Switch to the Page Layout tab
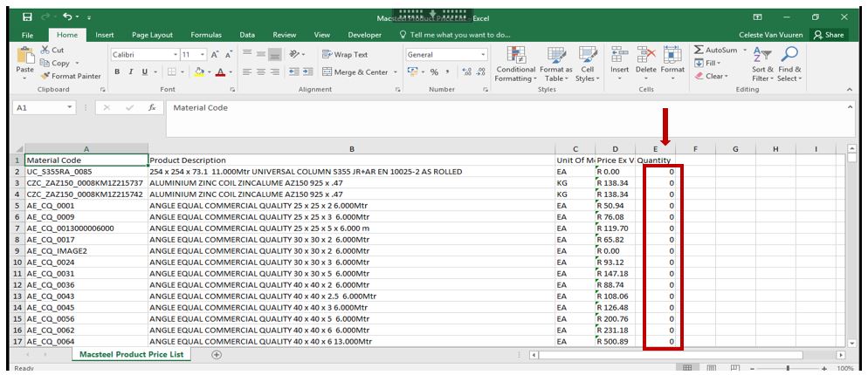The height and width of the screenshot is (375, 868). tap(152, 35)
